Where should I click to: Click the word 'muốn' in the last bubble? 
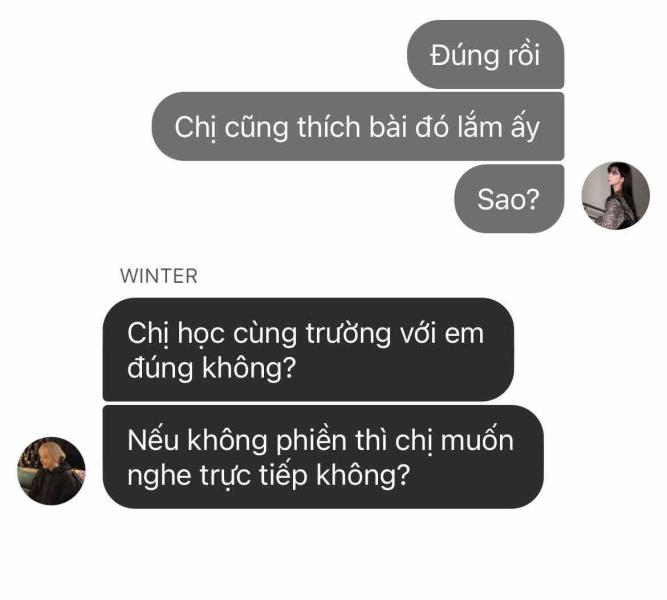(477, 440)
